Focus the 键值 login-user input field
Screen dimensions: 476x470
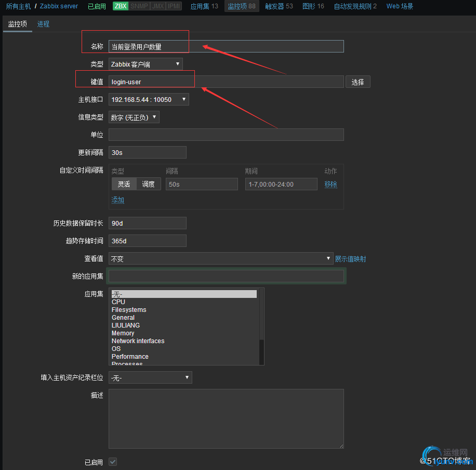tap(226, 82)
